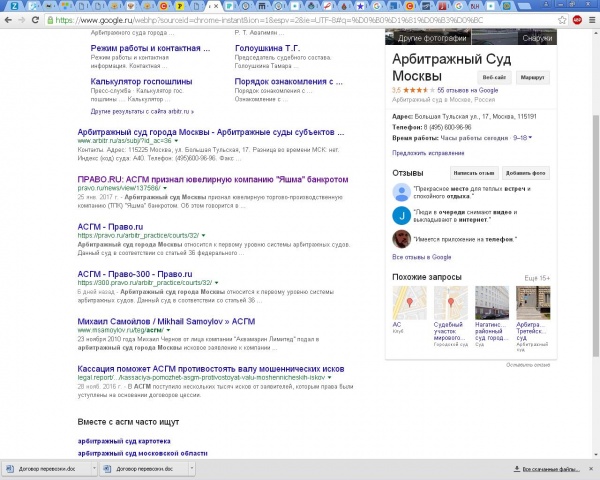Viewport: 600px width, 480px height.
Task: Click the browser forward arrow
Action: [22, 20]
